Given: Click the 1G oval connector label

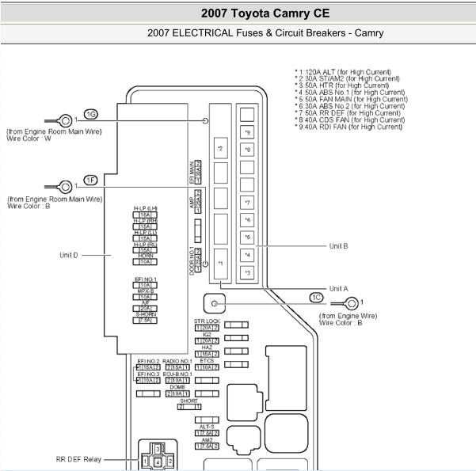Looking at the screenshot, I should (x=91, y=115).
